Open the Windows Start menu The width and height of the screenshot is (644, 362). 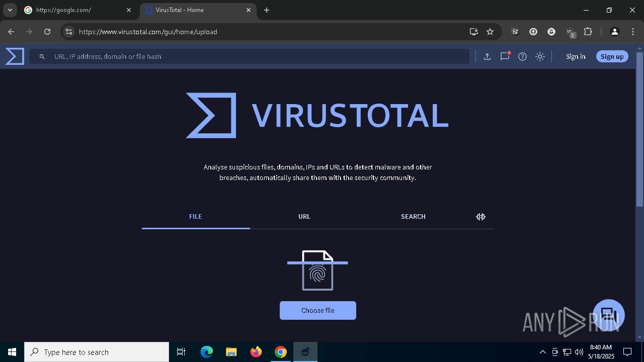12,352
